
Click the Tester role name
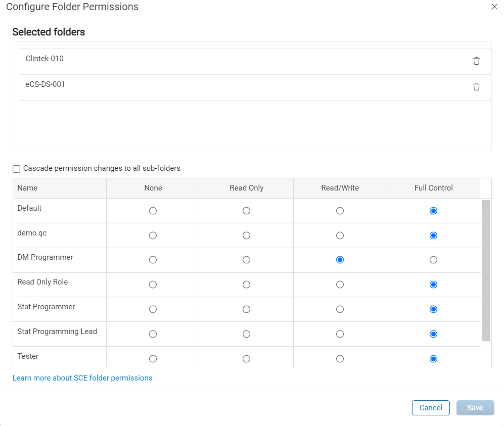[x=28, y=356]
